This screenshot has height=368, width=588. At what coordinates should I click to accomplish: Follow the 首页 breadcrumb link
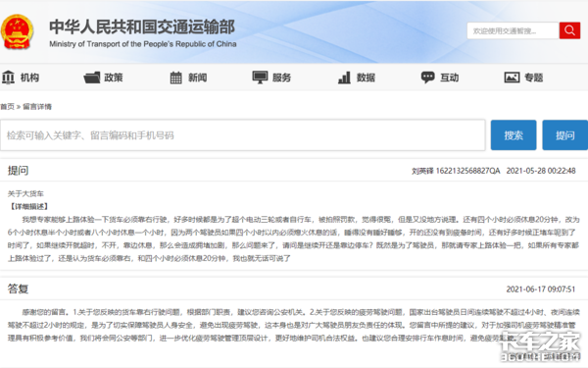(7, 107)
